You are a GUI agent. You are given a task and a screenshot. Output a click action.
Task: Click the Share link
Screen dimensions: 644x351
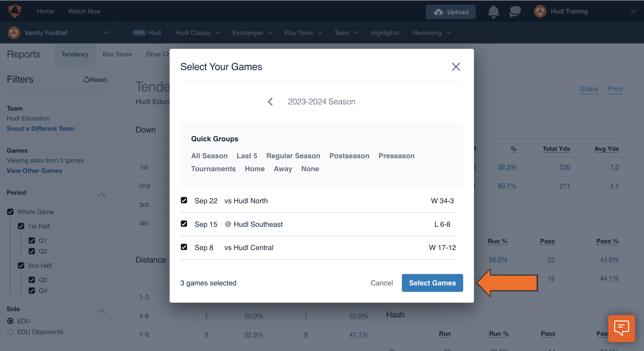(x=589, y=89)
